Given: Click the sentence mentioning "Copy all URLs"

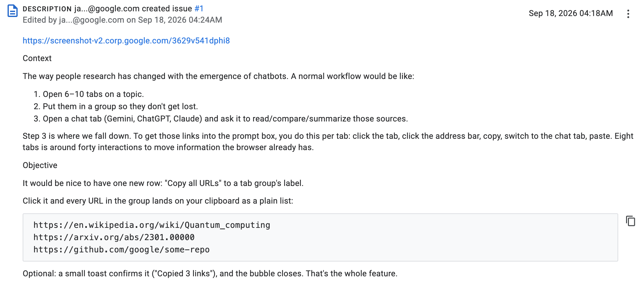Looking at the screenshot, I should point(163,183).
